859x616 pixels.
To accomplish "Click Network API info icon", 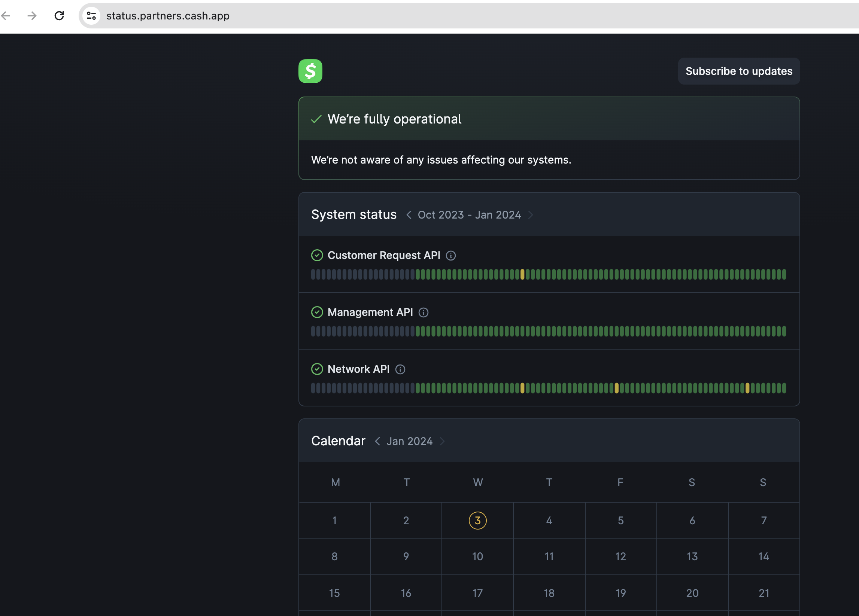I will [x=400, y=369].
